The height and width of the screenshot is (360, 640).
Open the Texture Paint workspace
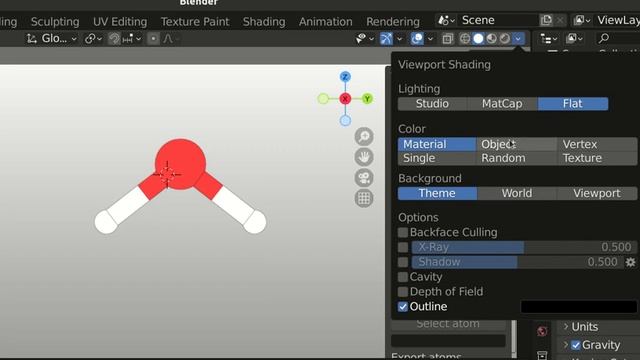195,22
